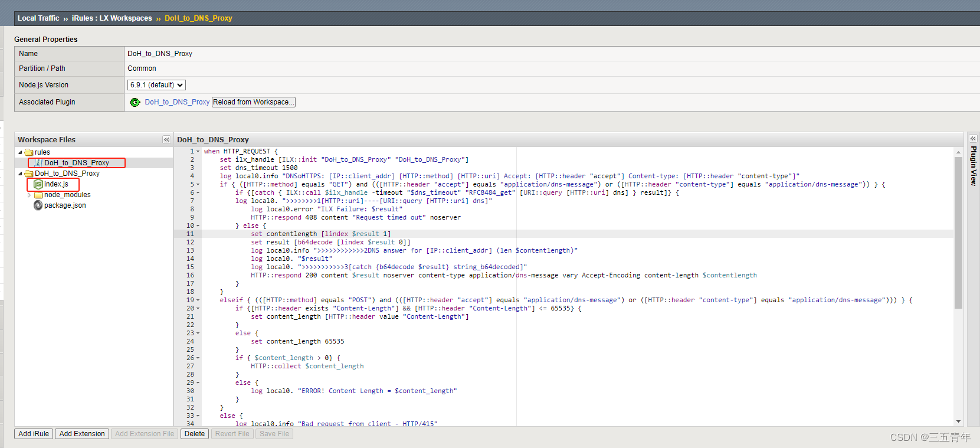
Task: Collapse the rules folder tree node
Action: pos(20,152)
